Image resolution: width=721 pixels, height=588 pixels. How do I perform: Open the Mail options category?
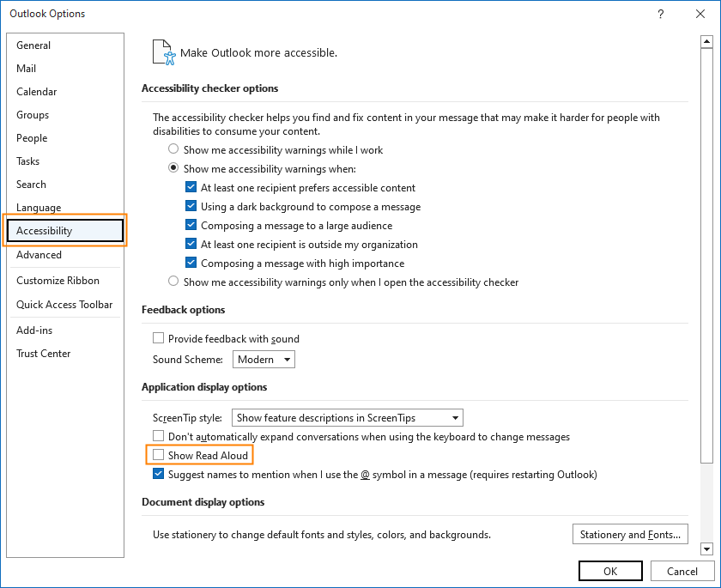[x=27, y=69]
